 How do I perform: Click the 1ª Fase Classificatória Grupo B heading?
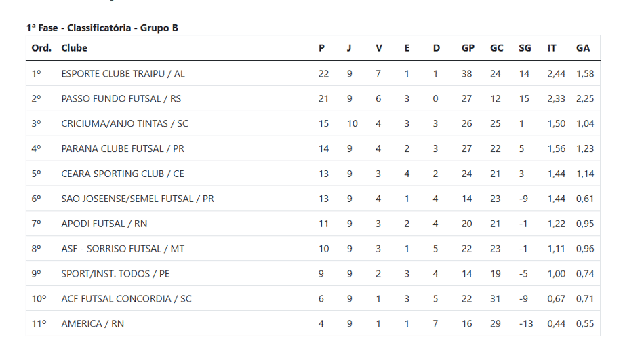click(102, 28)
